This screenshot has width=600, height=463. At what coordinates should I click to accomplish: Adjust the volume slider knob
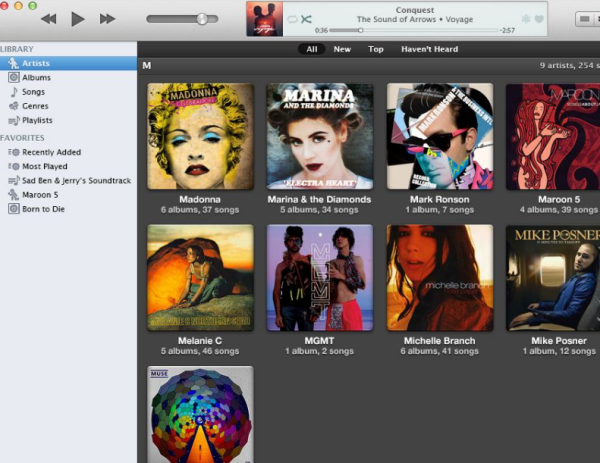[202, 19]
